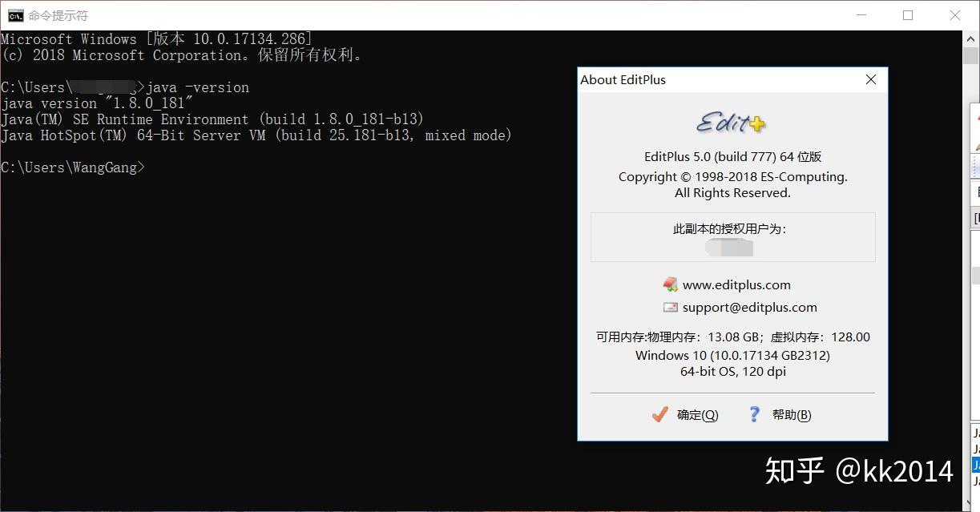980x512 pixels.
Task: Click the envelope icon beside support@editplus.com
Action: pyautogui.click(x=671, y=307)
